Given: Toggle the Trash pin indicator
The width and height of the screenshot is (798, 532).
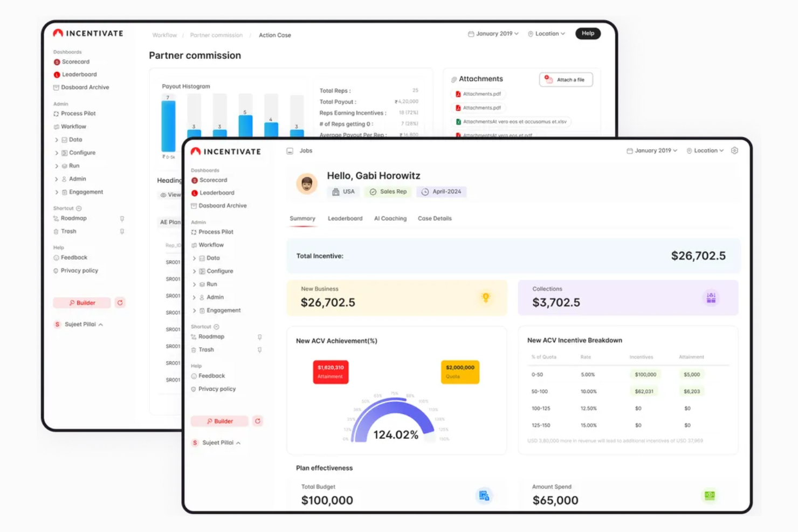Looking at the screenshot, I should (260, 349).
